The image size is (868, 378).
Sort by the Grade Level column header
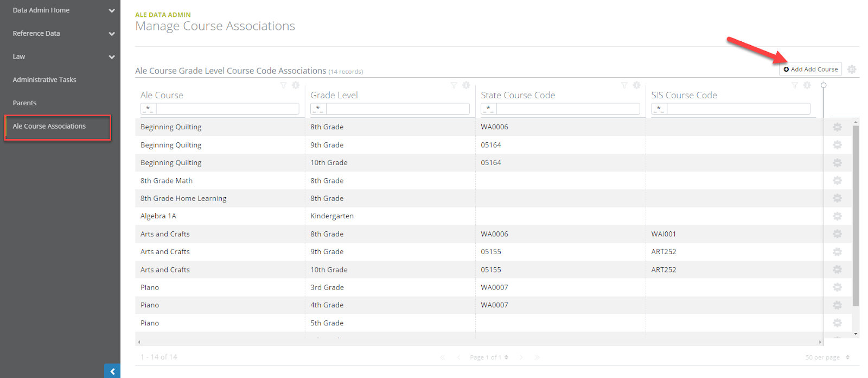coord(334,95)
